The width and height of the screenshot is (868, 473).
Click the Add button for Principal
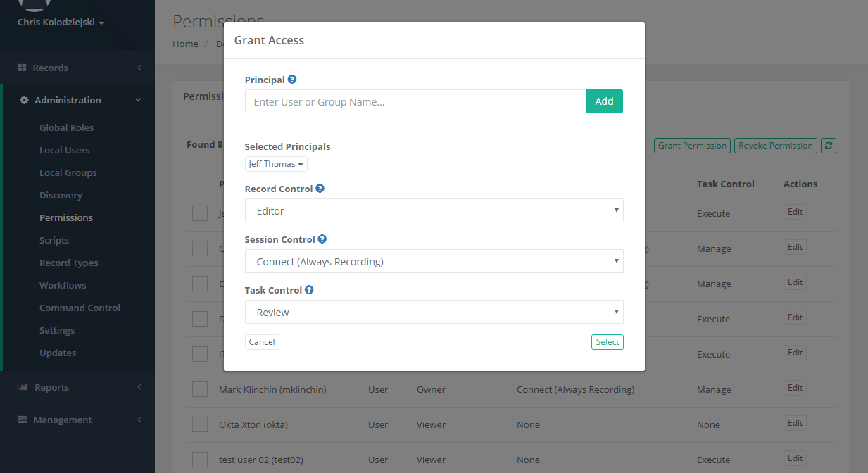pos(604,101)
